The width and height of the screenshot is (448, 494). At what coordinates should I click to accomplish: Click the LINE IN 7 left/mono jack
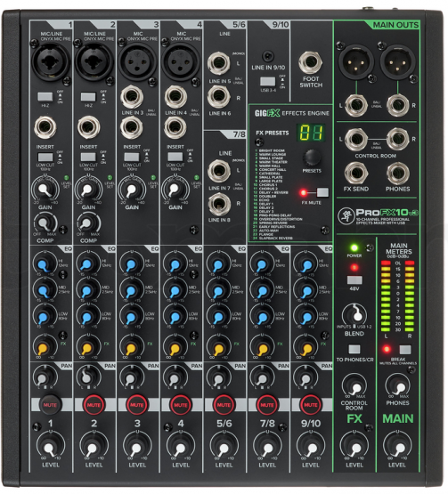click(x=219, y=171)
